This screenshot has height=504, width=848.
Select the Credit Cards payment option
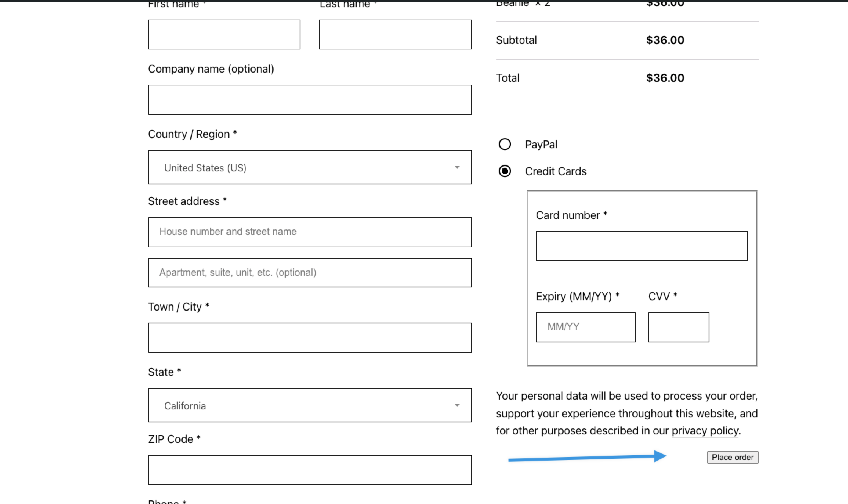(x=505, y=171)
